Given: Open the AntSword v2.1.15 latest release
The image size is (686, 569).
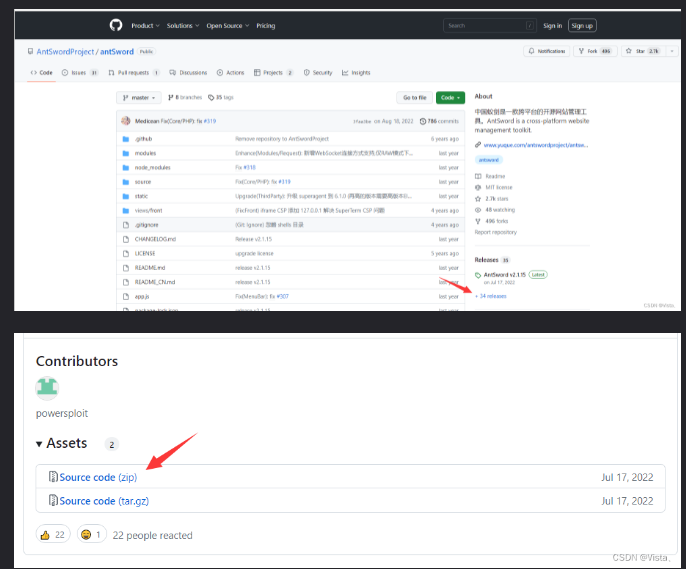Looking at the screenshot, I should 504,275.
